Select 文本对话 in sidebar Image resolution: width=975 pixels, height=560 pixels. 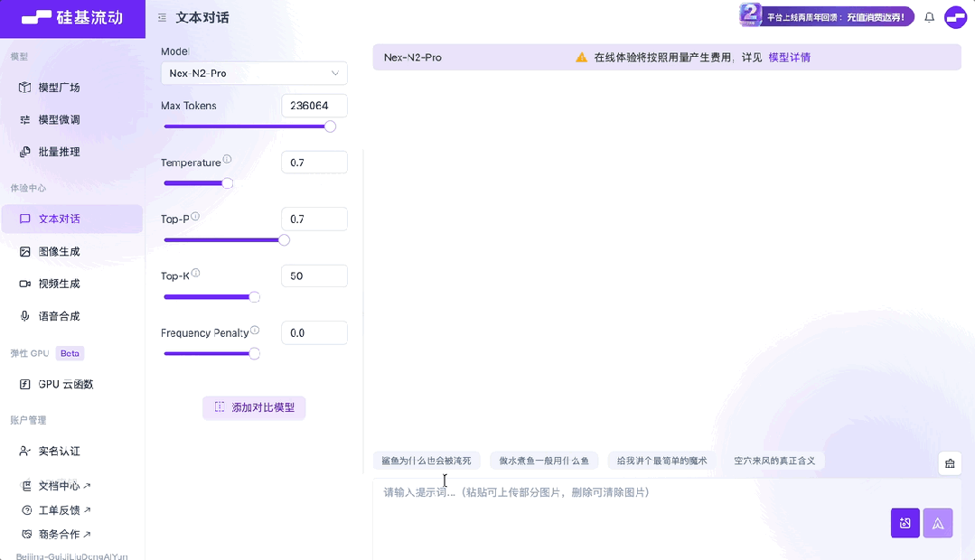click(72, 219)
